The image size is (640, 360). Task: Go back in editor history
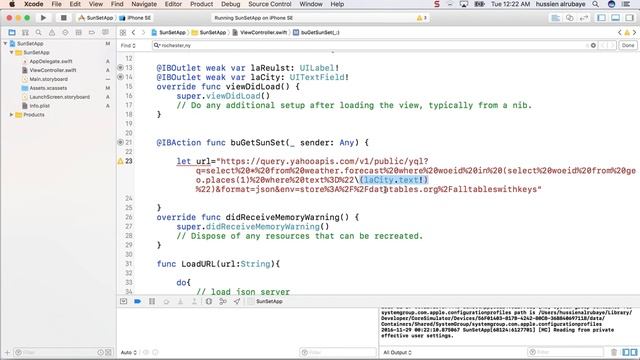pos(133,32)
